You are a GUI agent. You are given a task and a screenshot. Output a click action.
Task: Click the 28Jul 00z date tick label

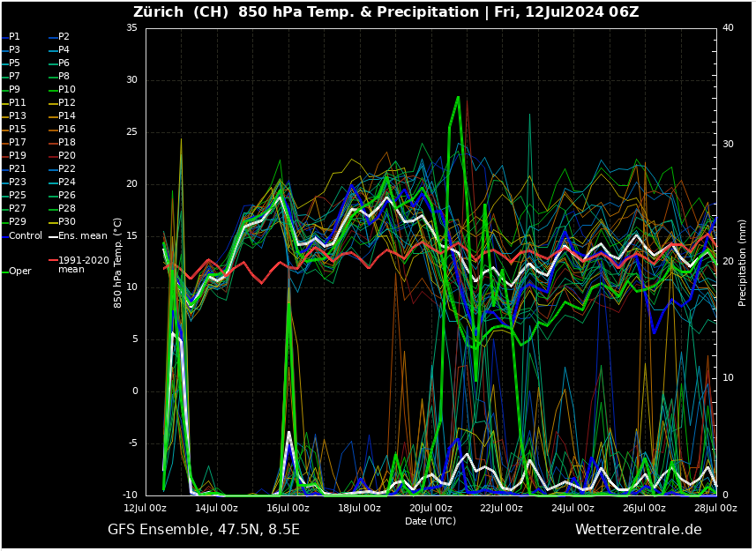point(715,508)
